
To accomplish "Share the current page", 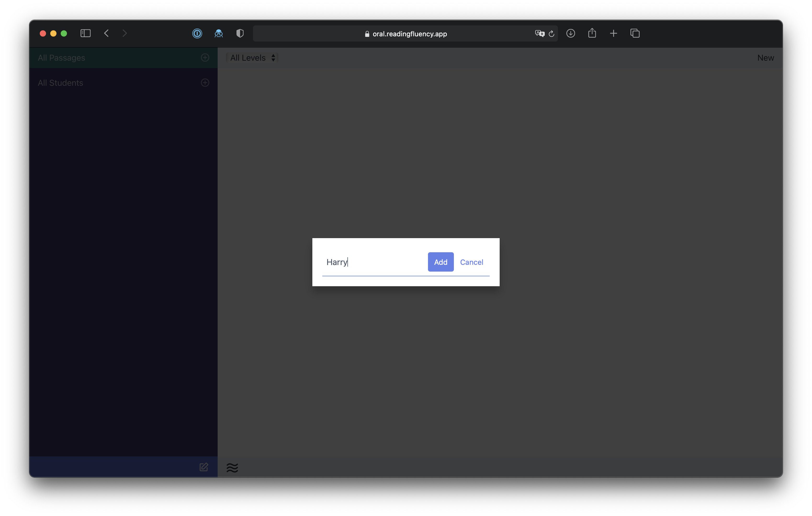I will click(592, 33).
